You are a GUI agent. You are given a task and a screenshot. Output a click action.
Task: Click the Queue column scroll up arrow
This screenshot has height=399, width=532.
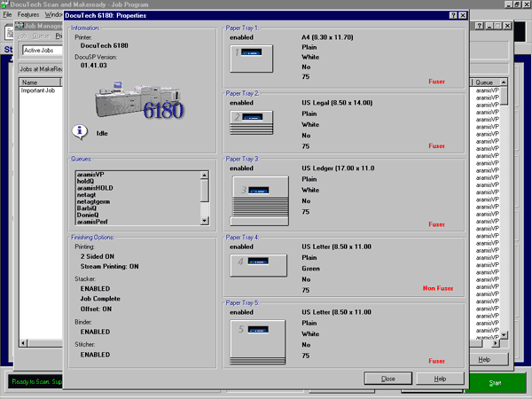pos(504,82)
